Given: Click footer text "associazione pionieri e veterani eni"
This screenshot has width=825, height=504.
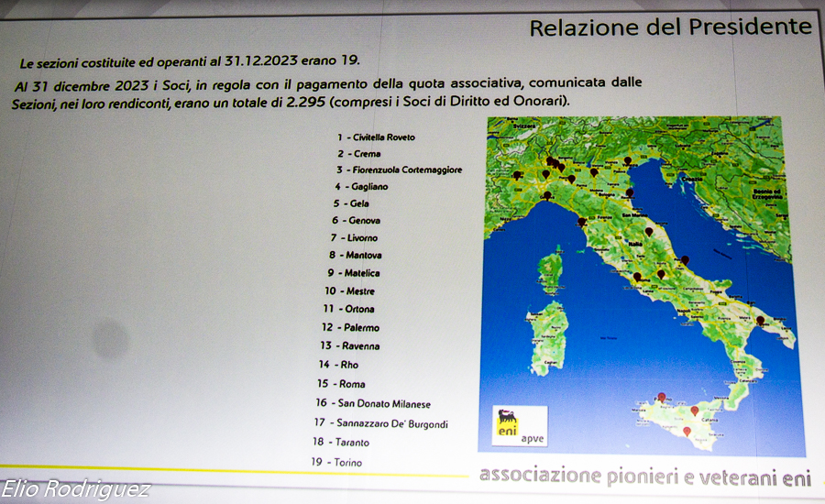Looking at the screenshot, I should (645, 477).
